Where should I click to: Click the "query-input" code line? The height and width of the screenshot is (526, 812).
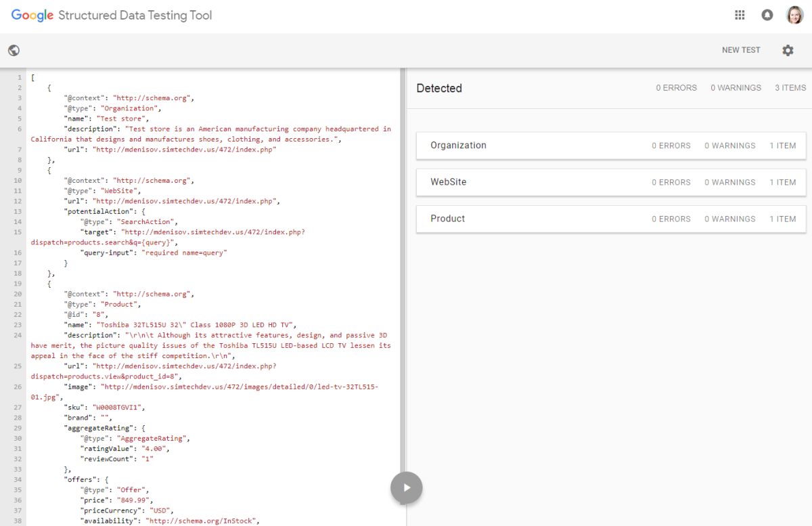(154, 253)
